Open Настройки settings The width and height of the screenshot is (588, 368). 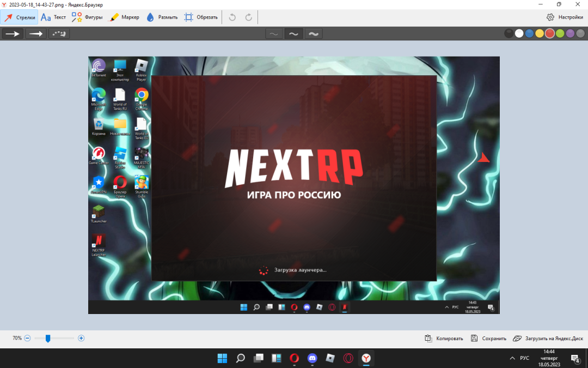tap(565, 17)
